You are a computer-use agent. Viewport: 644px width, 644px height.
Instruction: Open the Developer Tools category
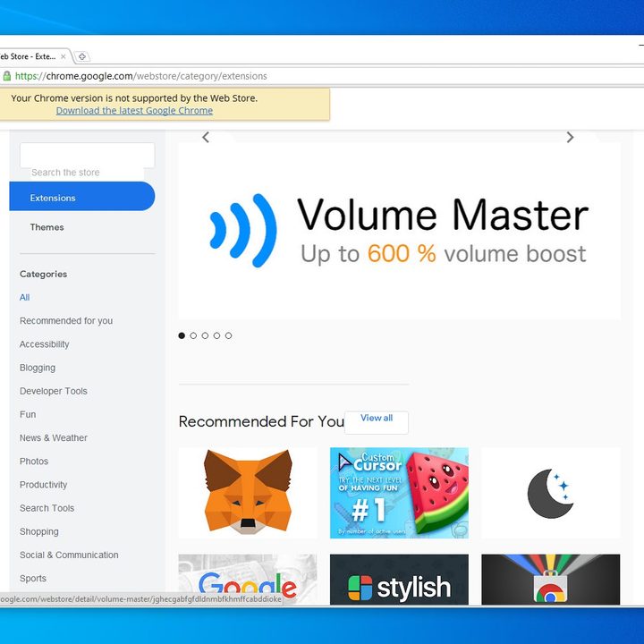pyautogui.click(x=54, y=391)
